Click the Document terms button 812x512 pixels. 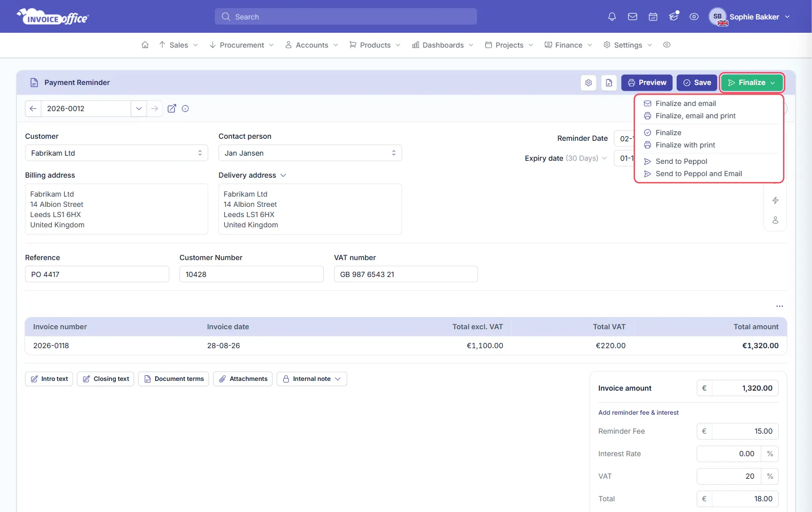pos(174,379)
